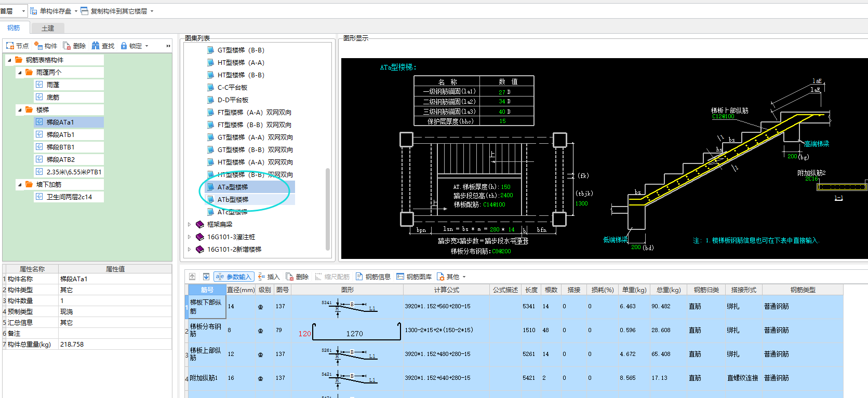Click the 钢筋类型 column header
The image size is (868, 398).
tap(803, 290)
